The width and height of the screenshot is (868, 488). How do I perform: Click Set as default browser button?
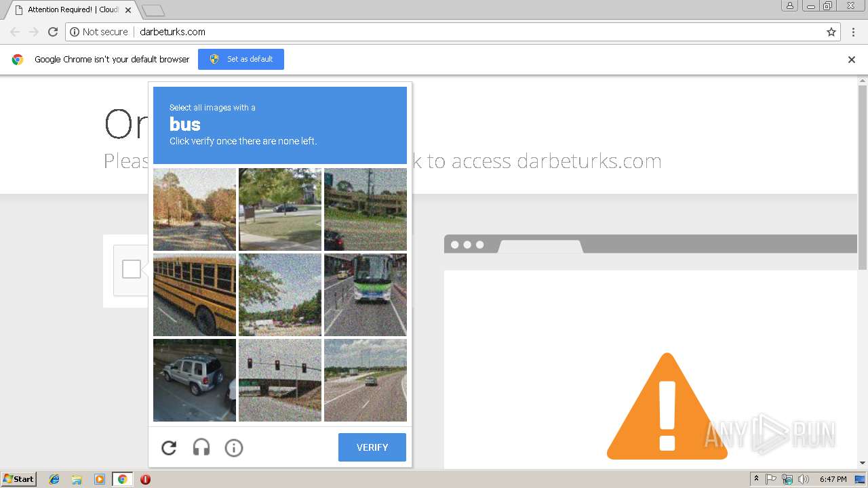241,59
